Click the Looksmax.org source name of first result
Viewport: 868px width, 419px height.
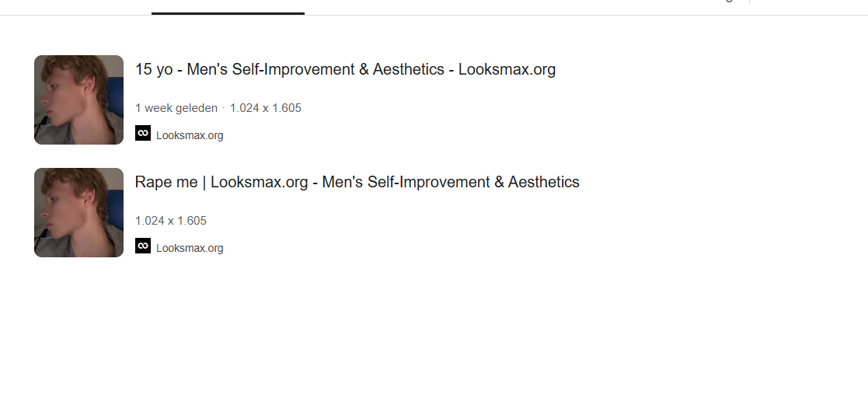[190, 135]
